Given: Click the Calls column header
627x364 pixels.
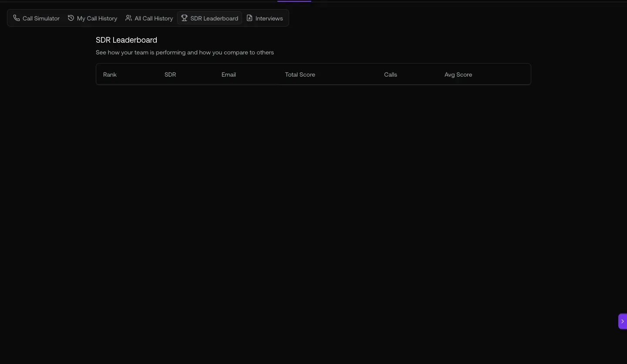Looking at the screenshot, I should pyautogui.click(x=391, y=74).
